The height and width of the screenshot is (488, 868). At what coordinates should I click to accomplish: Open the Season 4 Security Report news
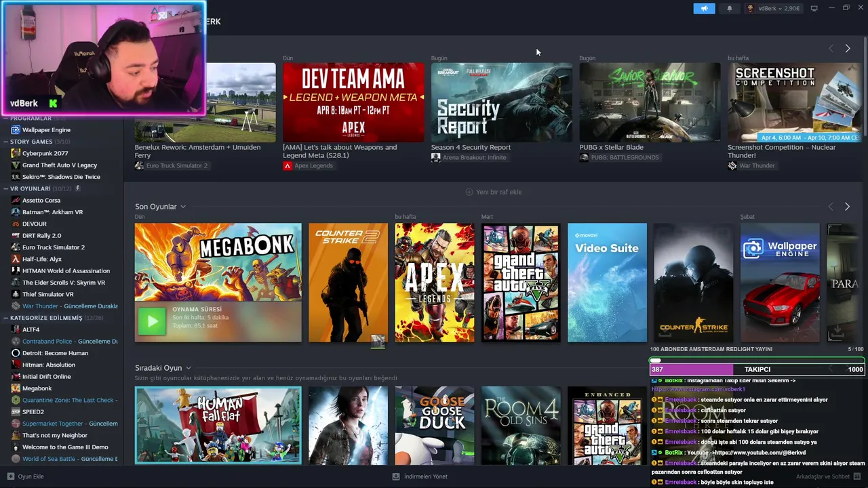[502, 102]
